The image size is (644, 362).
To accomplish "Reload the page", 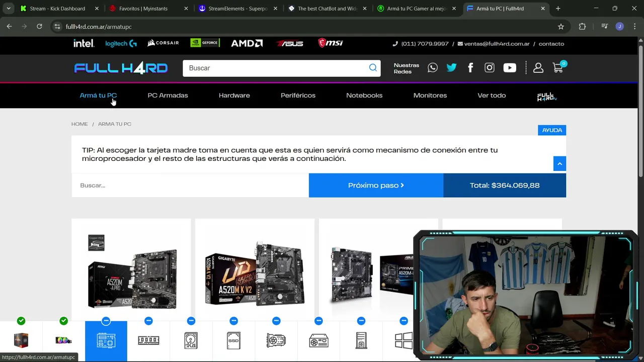I will click(x=39, y=27).
